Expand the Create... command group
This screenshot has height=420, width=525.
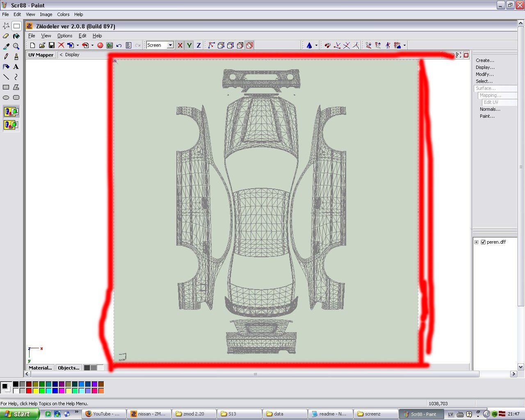coord(485,60)
